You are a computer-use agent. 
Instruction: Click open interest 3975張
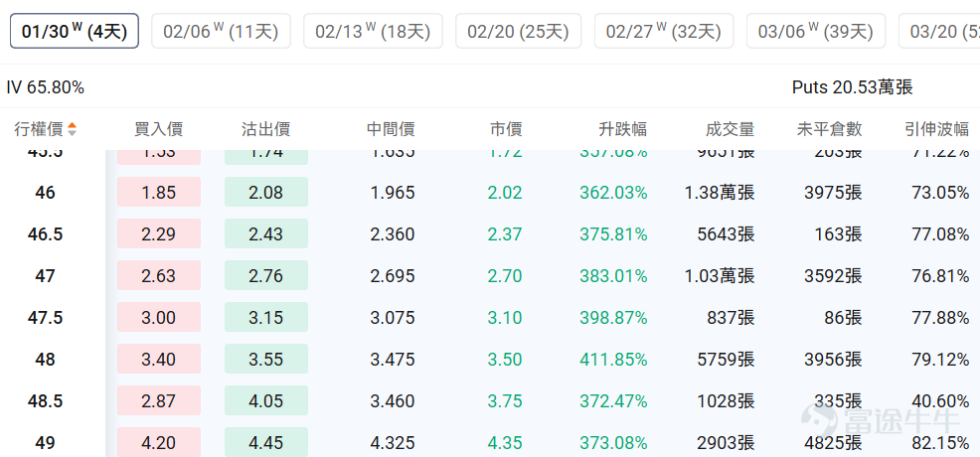pyautogui.click(x=834, y=193)
